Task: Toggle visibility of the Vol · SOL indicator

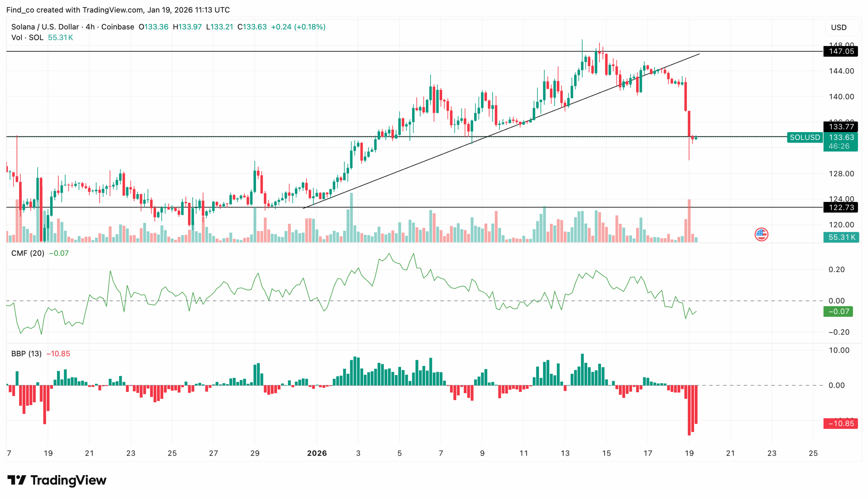Action: click(x=27, y=38)
